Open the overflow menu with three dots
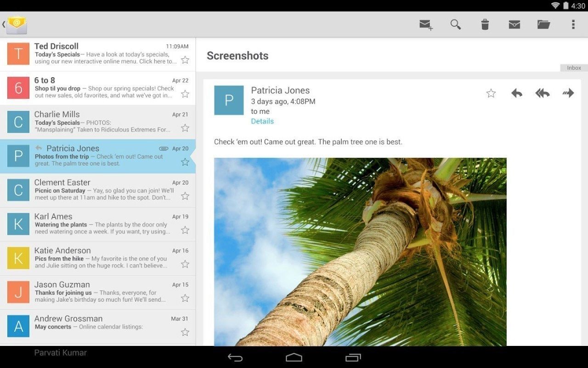 point(573,24)
